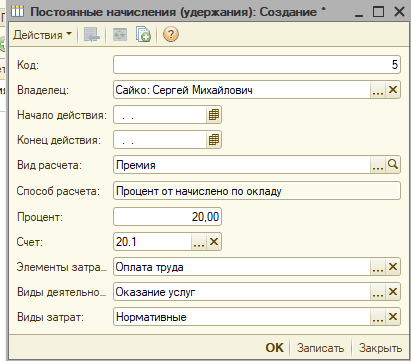Image resolution: width=411 pixels, height=361 pixels.
Task: Clear the Оказание услуг value
Action: point(393,292)
